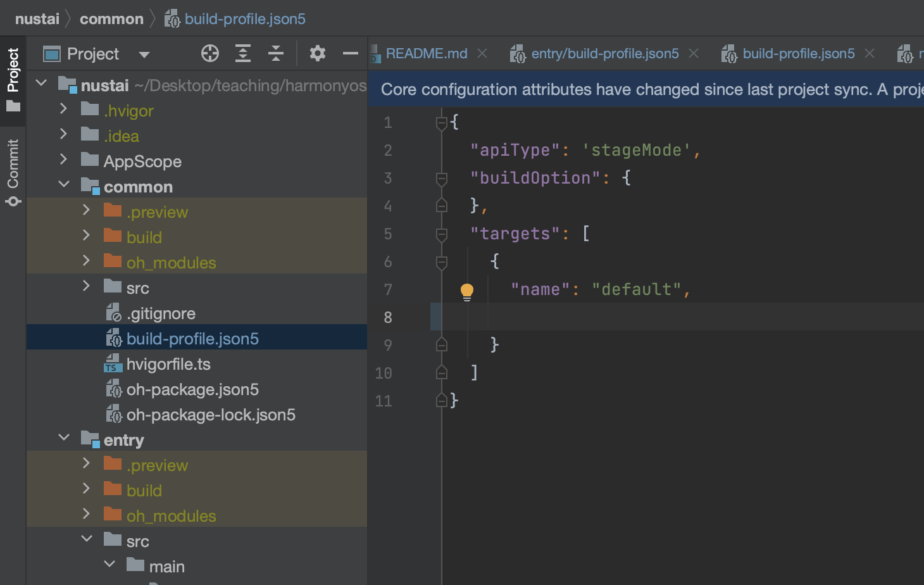Switch to the README.md editor tab
924x585 pixels.
[x=426, y=54]
